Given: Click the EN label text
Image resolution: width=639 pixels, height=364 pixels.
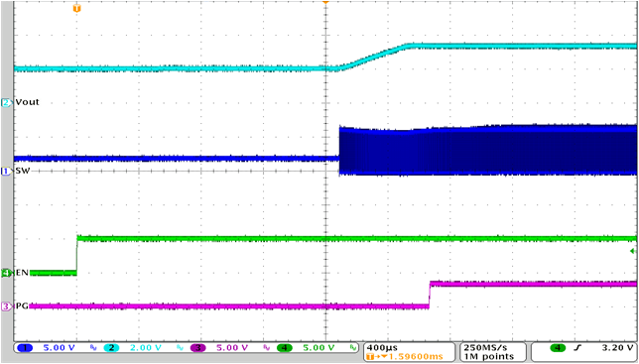Looking at the screenshot, I should pyautogui.click(x=21, y=273).
